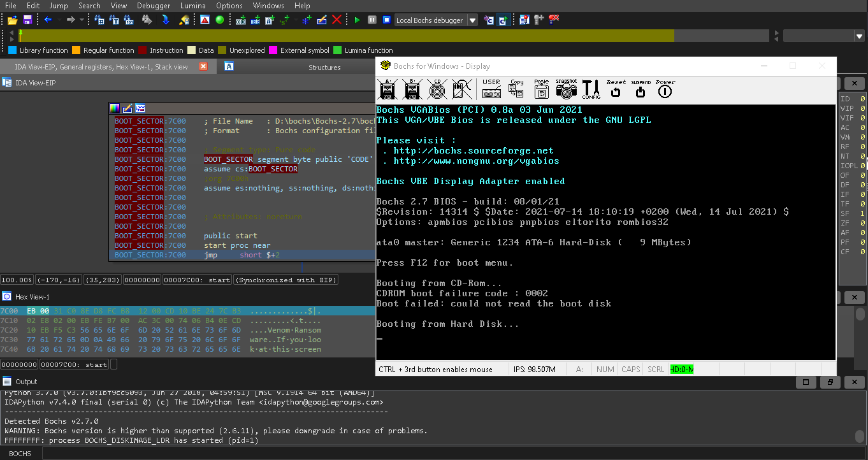Screen dimensions: 868x460
Task: Toggle mouse capture icon in Bochs toolbar
Action: pyautogui.click(x=463, y=89)
